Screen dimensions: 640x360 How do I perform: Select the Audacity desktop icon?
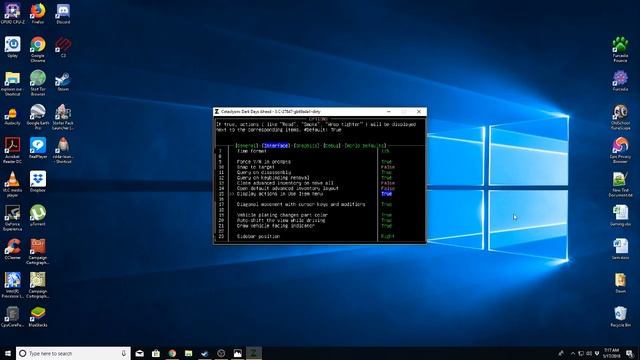coord(12,116)
